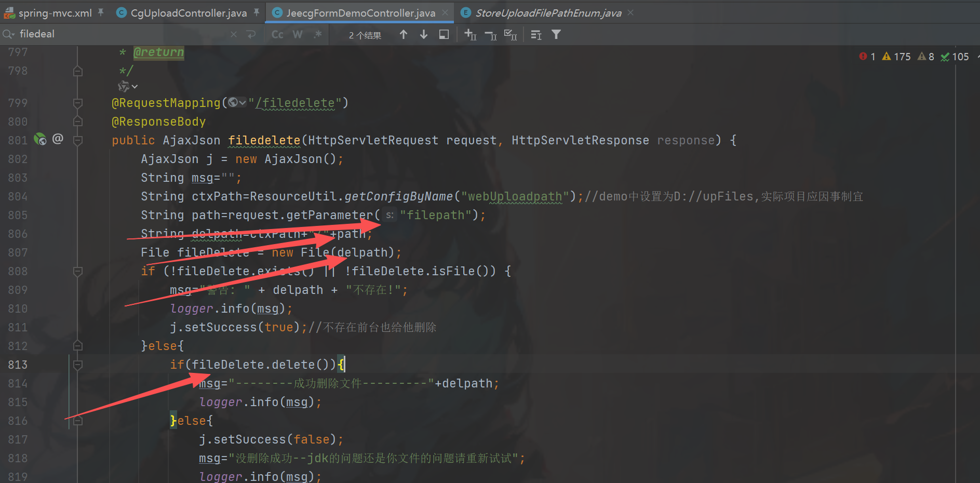Jump to previous search occurrence arrow
The width and height of the screenshot is (980, 483).
coord(404,34)
